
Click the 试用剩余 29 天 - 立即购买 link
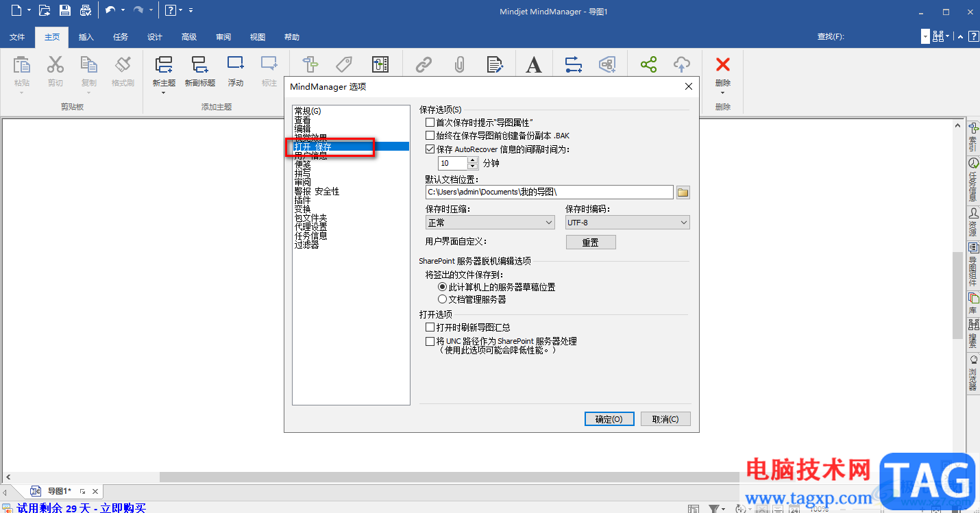82,508
